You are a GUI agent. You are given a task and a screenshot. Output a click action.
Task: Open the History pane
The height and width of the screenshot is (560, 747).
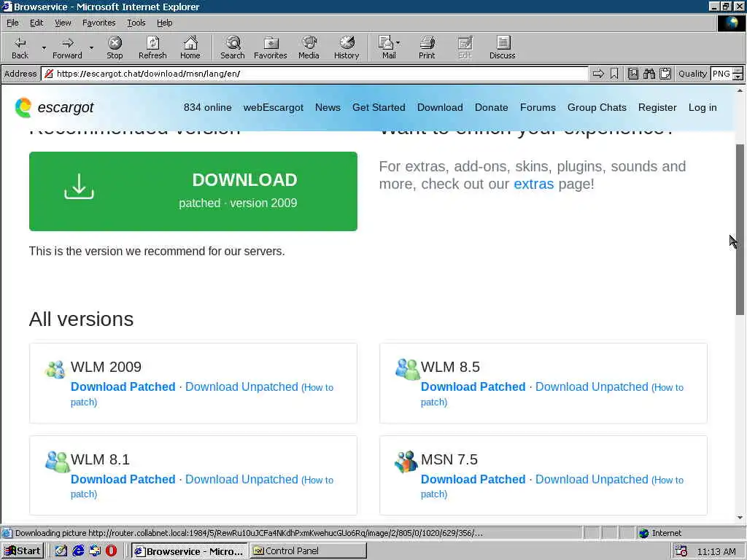(x=347, y=47)
